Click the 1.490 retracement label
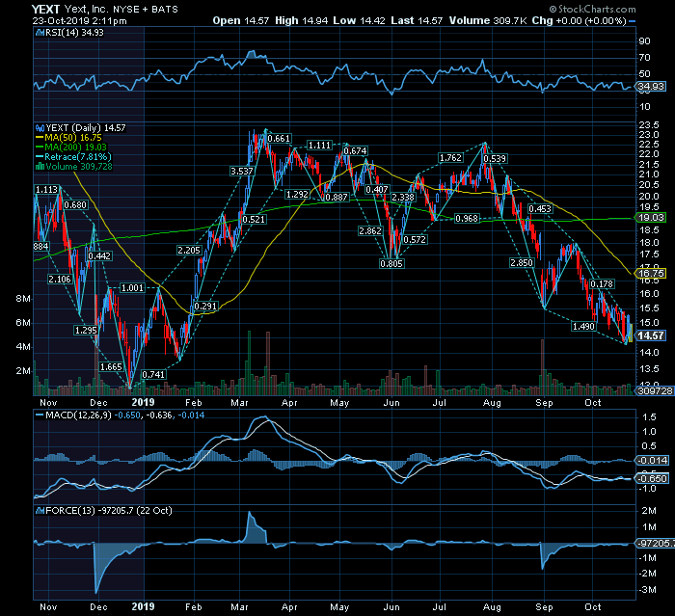The width and height of the screenshot is (675, 616). (x=583, y=327)
